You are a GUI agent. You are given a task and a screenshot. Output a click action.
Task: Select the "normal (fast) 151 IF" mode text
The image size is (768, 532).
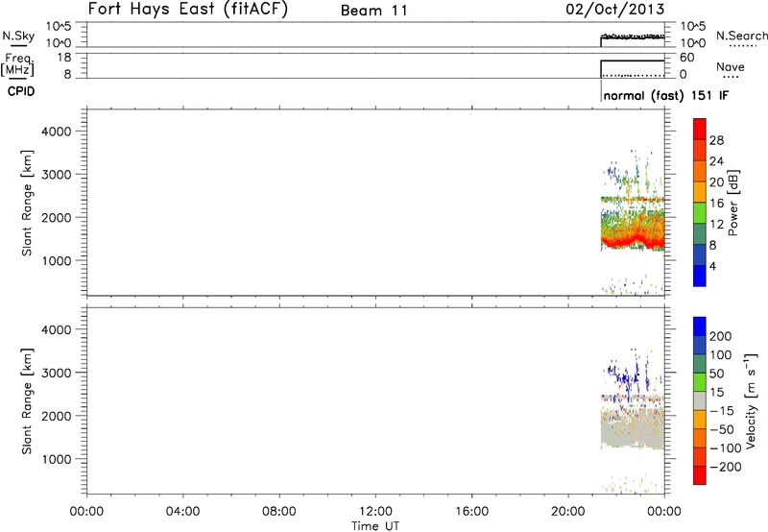(665, 95)
